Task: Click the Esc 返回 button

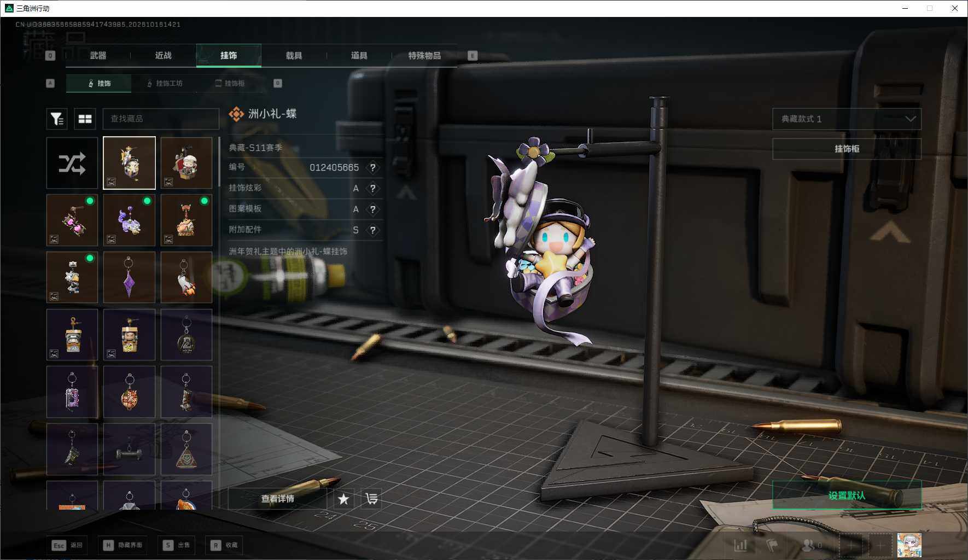Action: 67,545
